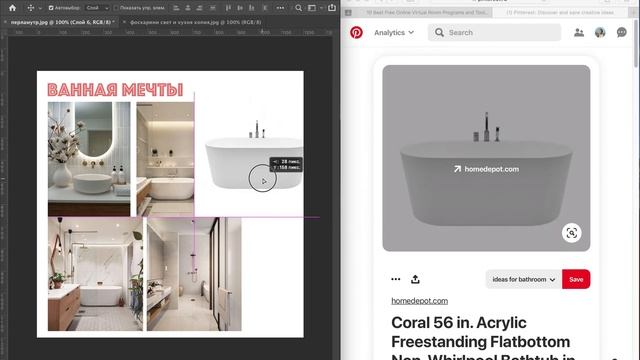Switch to the second jpg document tab (100% RGB/8)
Viewport: 640px width, 360px height.
pos(196,22)
